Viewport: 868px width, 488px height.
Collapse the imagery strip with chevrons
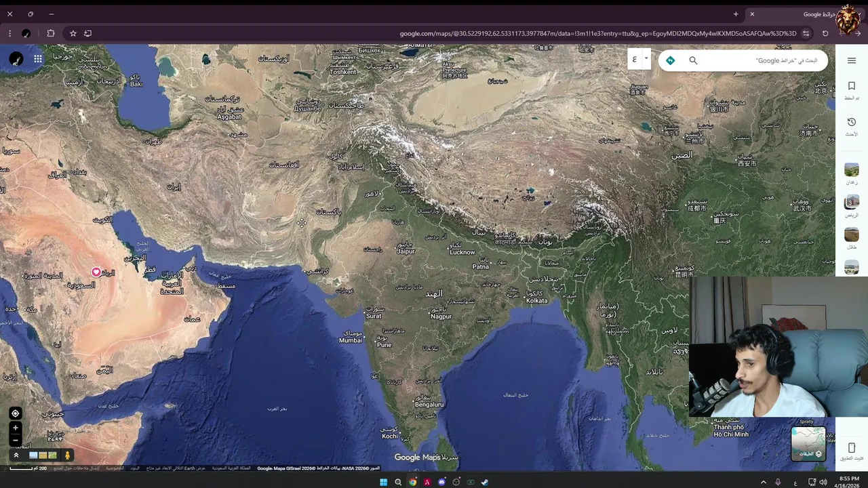pyautogui.click(x=16, y=455)
